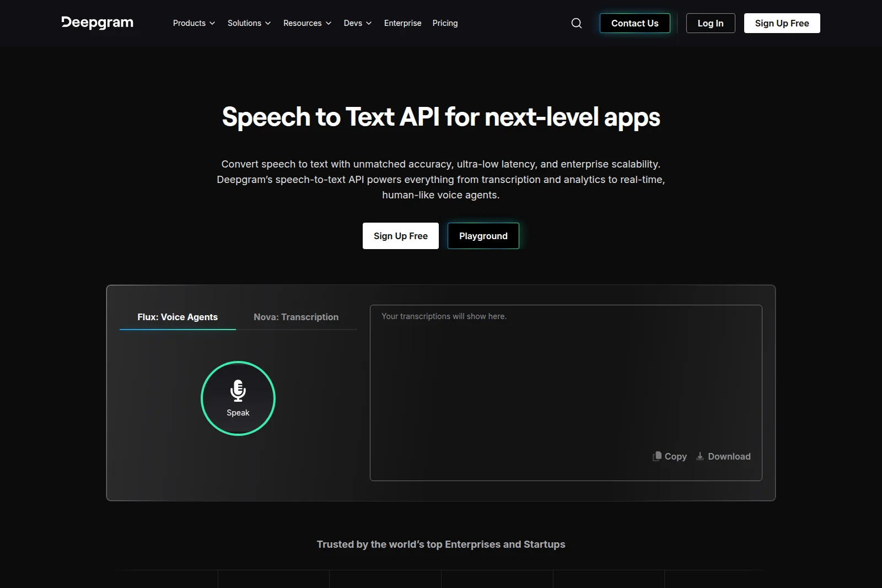
Task: Open the Enterprise page from the navbar
Action: point(402,23)
